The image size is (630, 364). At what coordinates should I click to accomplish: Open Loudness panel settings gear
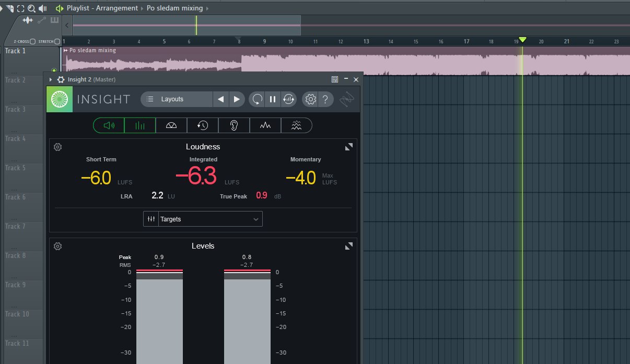pyautogui.click(x=58, y=147)
